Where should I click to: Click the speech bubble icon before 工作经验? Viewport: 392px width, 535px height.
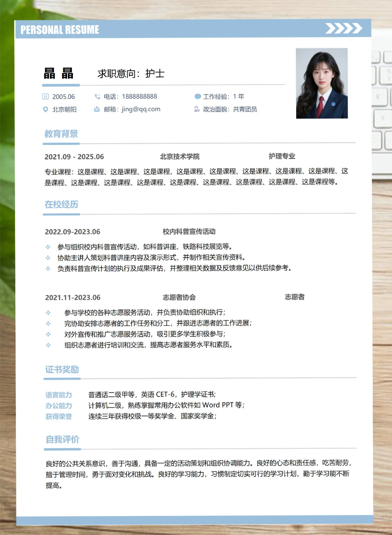coord(197,97)
